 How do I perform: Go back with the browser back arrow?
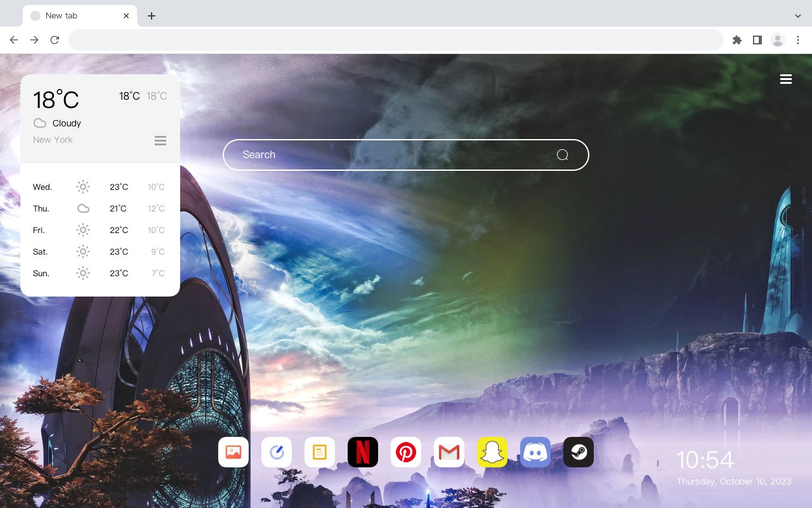coord(14,40)
